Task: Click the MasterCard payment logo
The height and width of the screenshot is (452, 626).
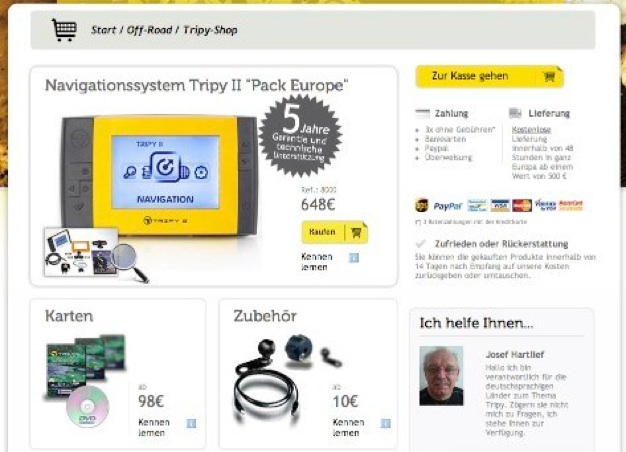Action: tap(522, 205)
